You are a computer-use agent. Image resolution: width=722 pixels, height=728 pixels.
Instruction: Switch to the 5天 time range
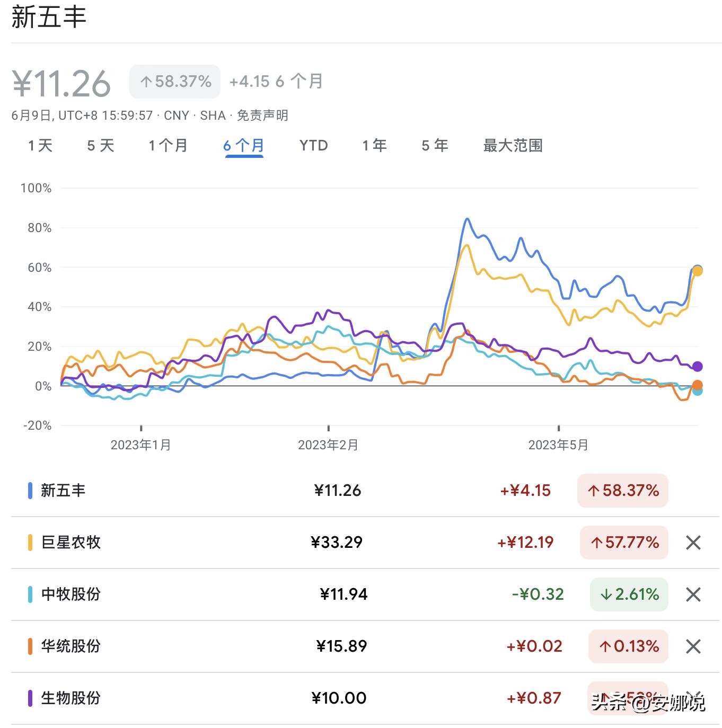[101, 146]
